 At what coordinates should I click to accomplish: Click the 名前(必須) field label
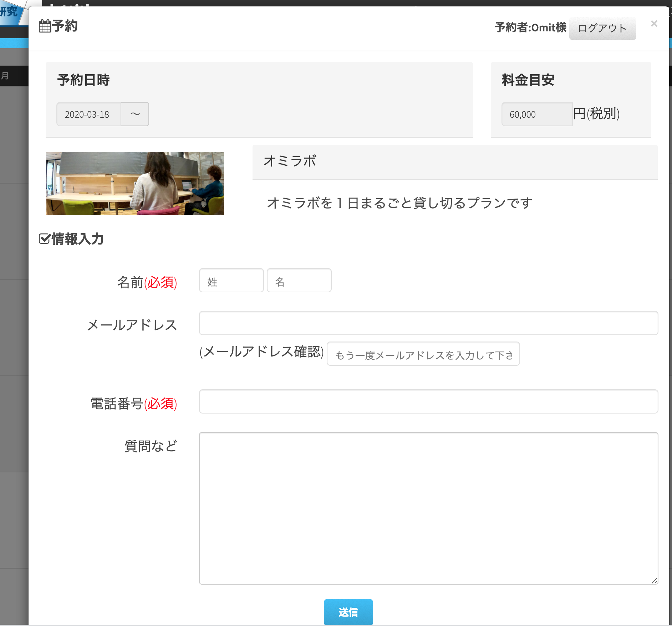147,282
